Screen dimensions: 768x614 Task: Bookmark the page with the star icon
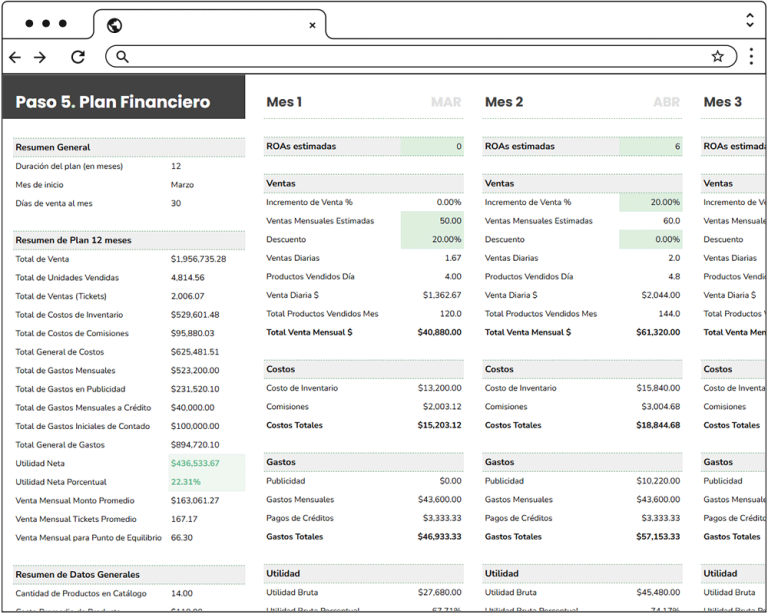717,57
